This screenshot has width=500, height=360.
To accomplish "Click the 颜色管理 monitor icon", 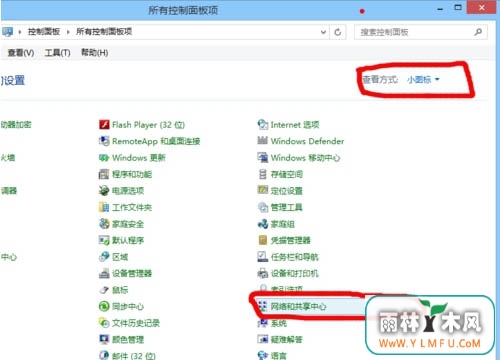I will pyautogui.click(x=104, y=339).
